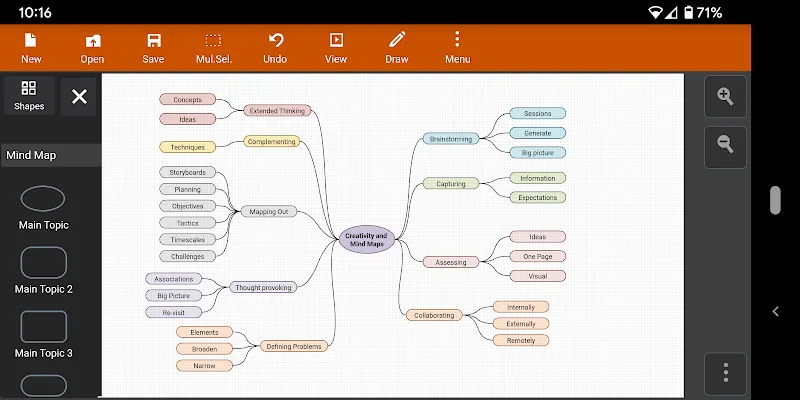Zoom out of the canvas

pos(725,145)
